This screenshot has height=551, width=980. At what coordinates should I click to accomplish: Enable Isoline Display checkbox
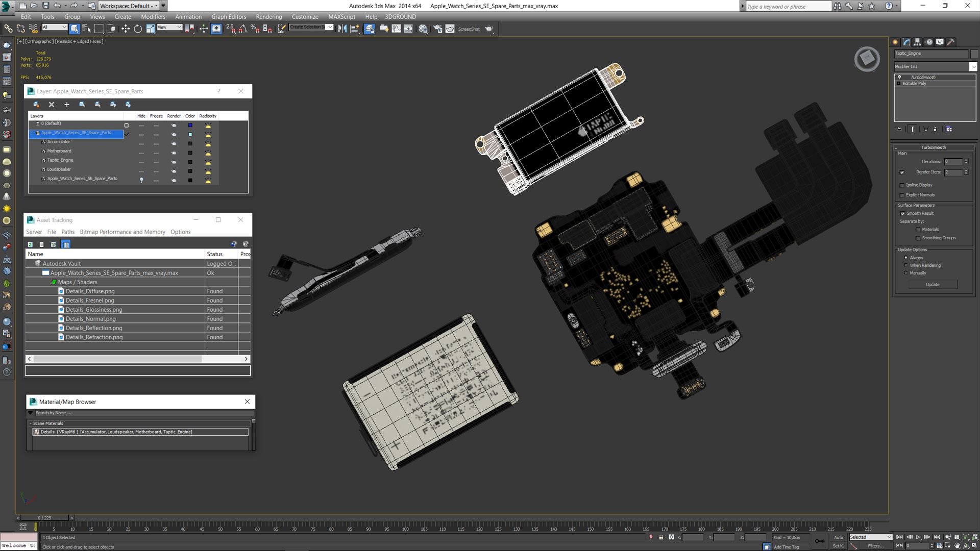(902, 185)
